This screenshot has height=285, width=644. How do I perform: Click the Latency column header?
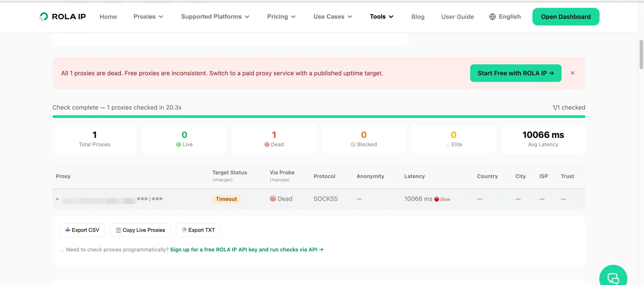click(414, 176)
